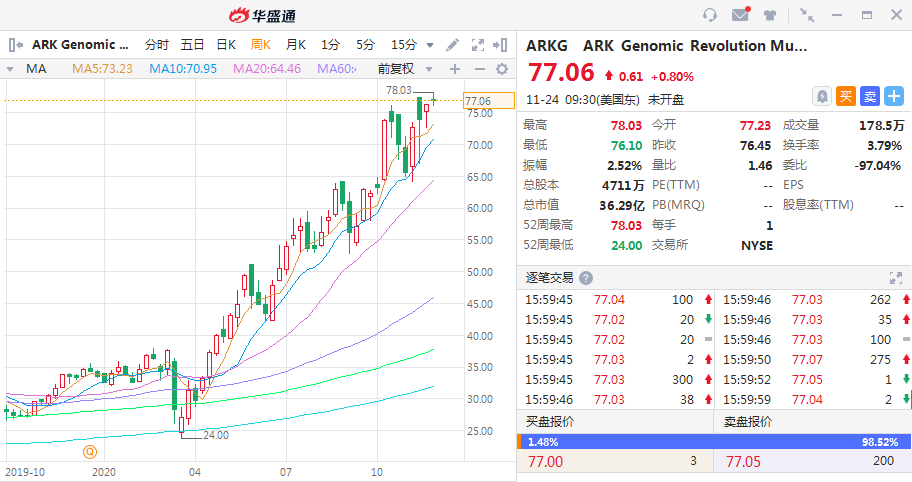Image resolution: width=912 pixels, height=482 pixels.
Task: Open customer service headset icon
Action: pos(710,15)
